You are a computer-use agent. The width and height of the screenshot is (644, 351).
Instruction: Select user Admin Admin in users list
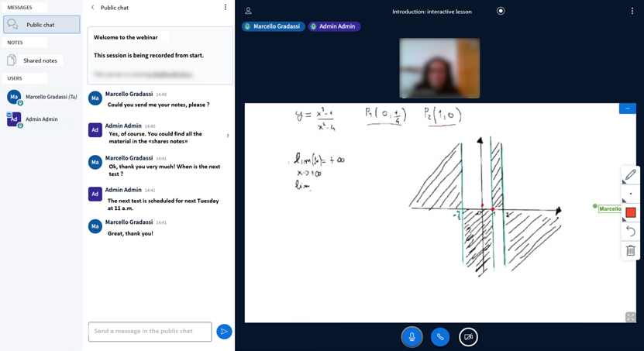[33, 119]
